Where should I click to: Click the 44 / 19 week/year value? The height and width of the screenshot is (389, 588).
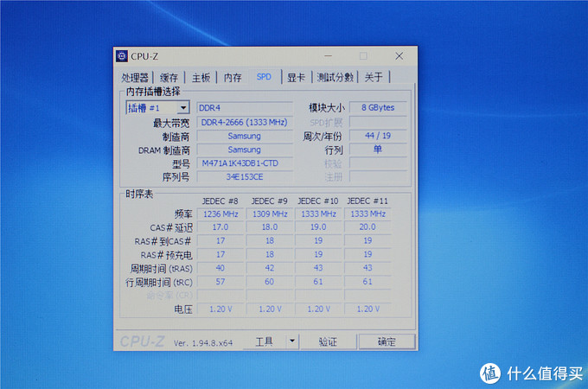[x=378, y=136]
